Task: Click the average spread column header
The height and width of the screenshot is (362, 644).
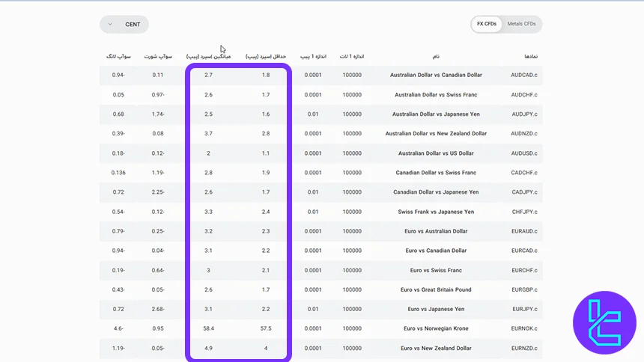Action: [208, 56]
